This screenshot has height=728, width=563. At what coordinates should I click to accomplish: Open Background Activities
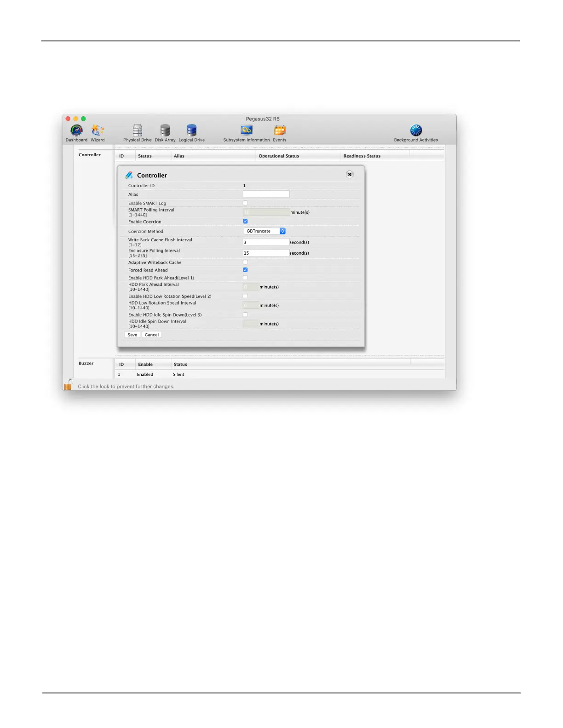(x=416, y=133)
